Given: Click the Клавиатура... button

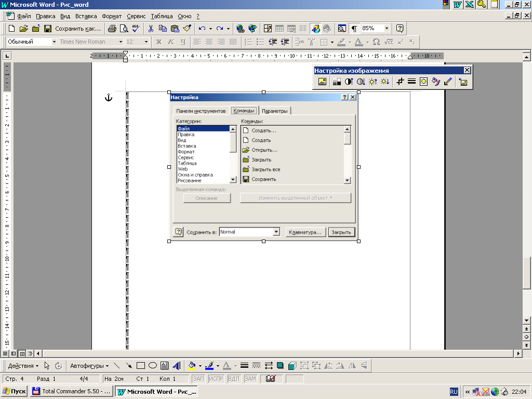Looking at the screenshot, I should (x=304, y=232).
